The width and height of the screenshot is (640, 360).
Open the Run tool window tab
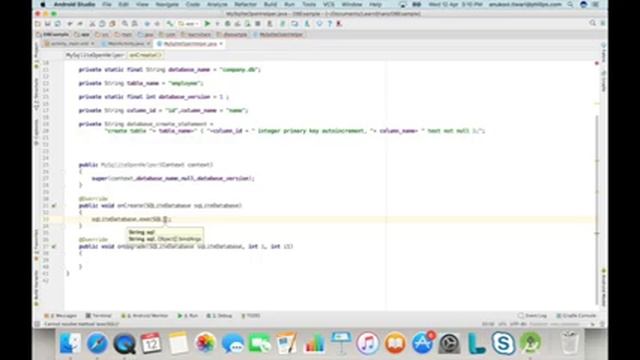tap(188, 316)
